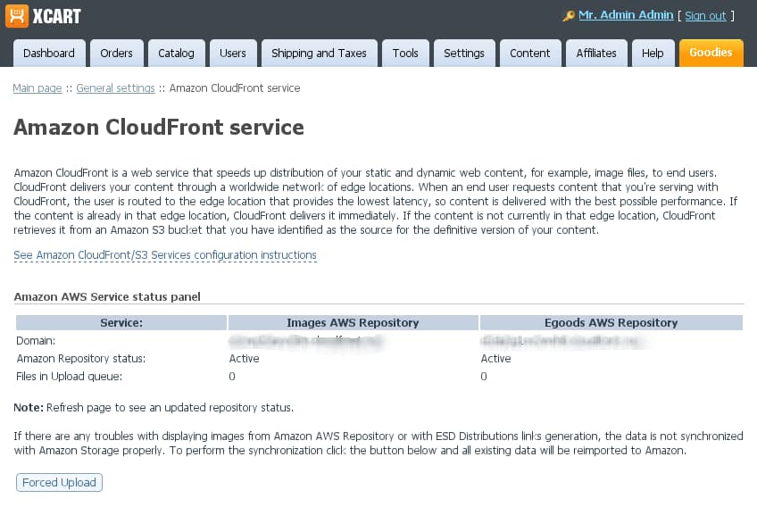The image size is (757, 532).
Task: Open Mr. Admin Admin profile link
Action: click(626, 15)
